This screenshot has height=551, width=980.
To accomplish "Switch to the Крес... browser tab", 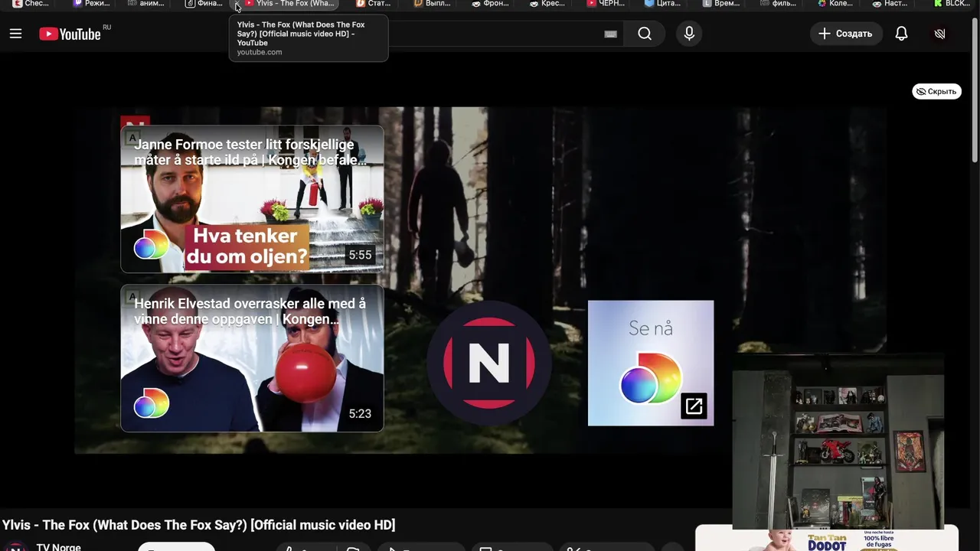I will [548, 4].
